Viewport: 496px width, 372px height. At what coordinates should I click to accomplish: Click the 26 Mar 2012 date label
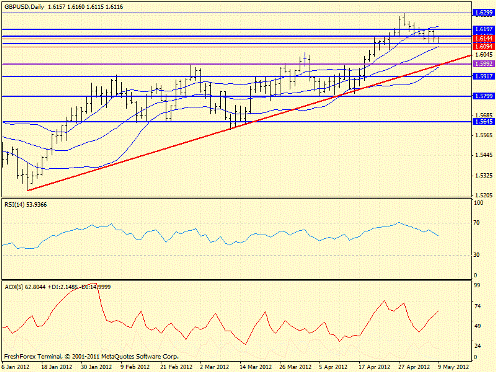point(295,367)
